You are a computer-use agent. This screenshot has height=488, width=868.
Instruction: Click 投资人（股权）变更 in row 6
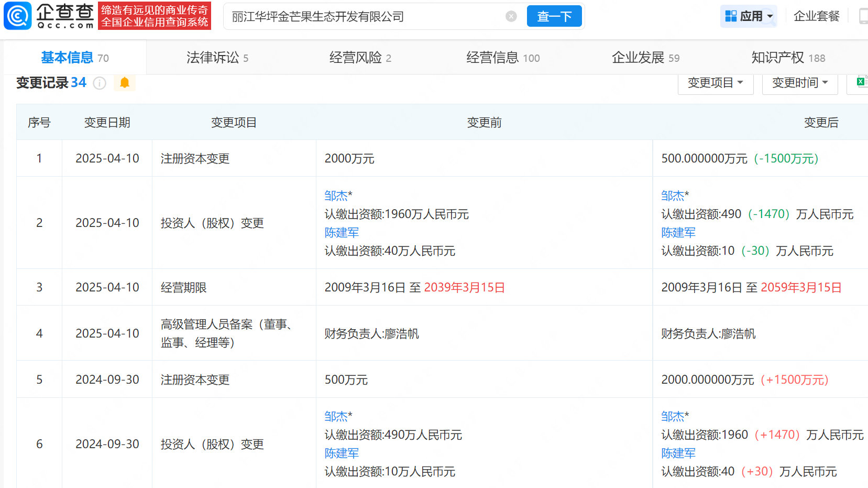tap(212, 444)
